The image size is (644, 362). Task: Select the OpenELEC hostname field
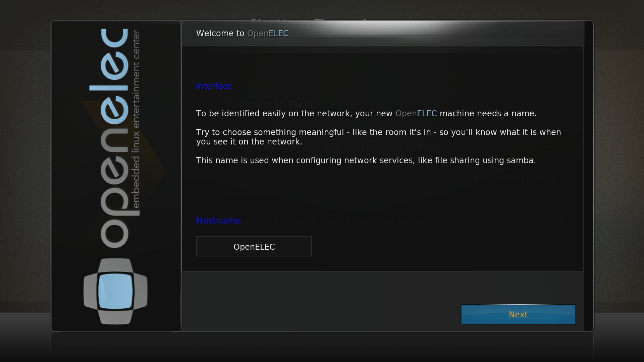pyautogui.click(x=254, y=246)
